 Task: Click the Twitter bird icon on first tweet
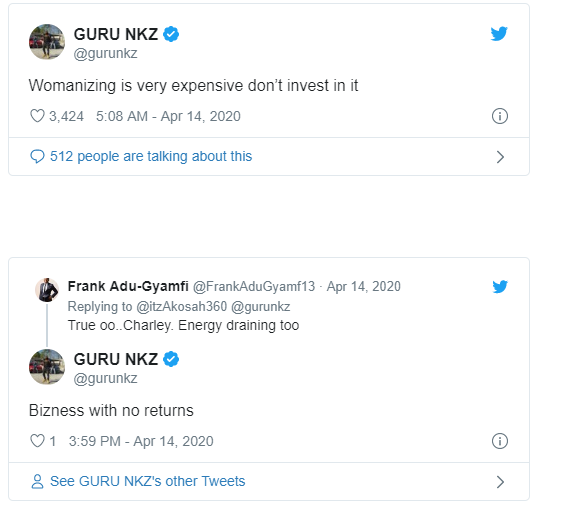click(x=499, y=34)
